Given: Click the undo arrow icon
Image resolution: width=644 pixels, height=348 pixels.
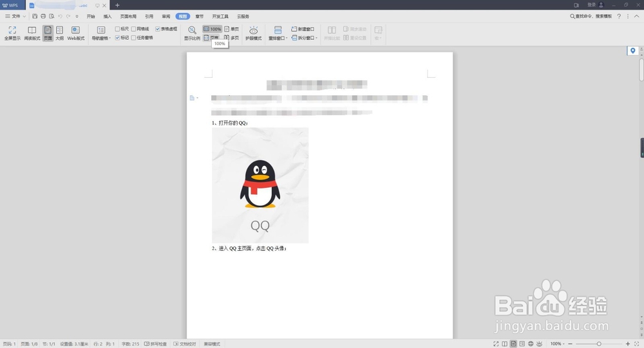Looking at the screenshot, I should point(60,17).
